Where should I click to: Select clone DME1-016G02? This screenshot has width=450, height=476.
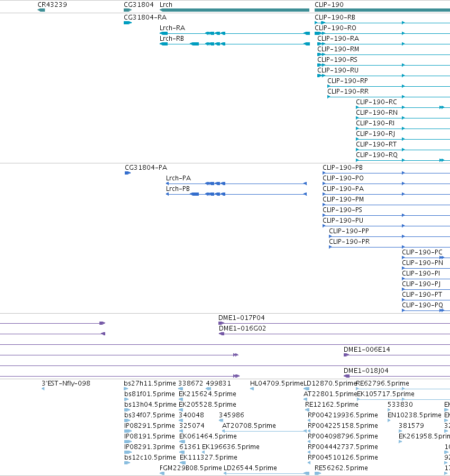242,328
